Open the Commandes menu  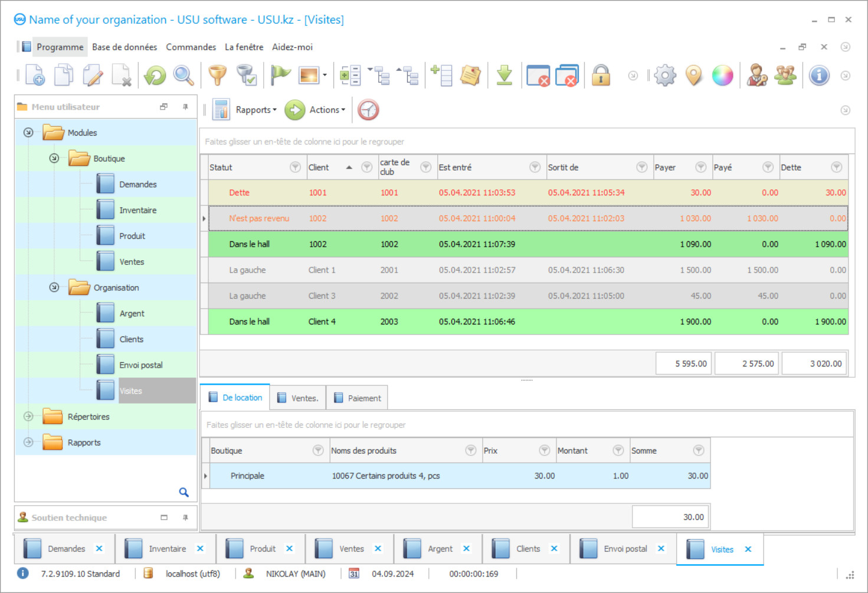click(x=191, y=47)
